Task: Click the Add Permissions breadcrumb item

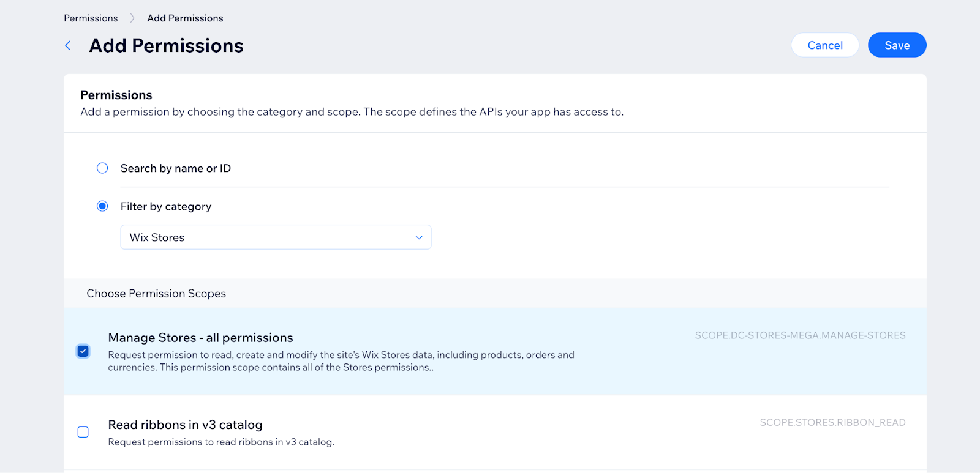Action: pos(185,18)
